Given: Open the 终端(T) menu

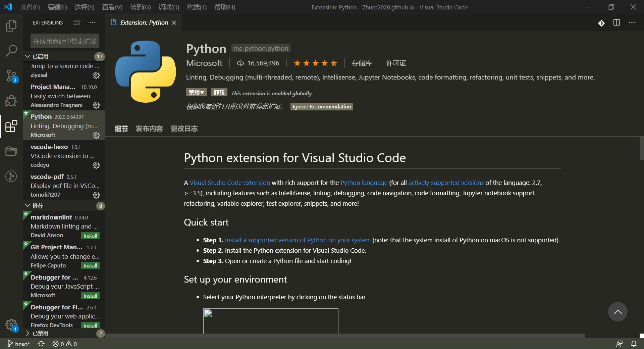Looking at the screenshot, I should pyautogui.click(x=197, y=7).
